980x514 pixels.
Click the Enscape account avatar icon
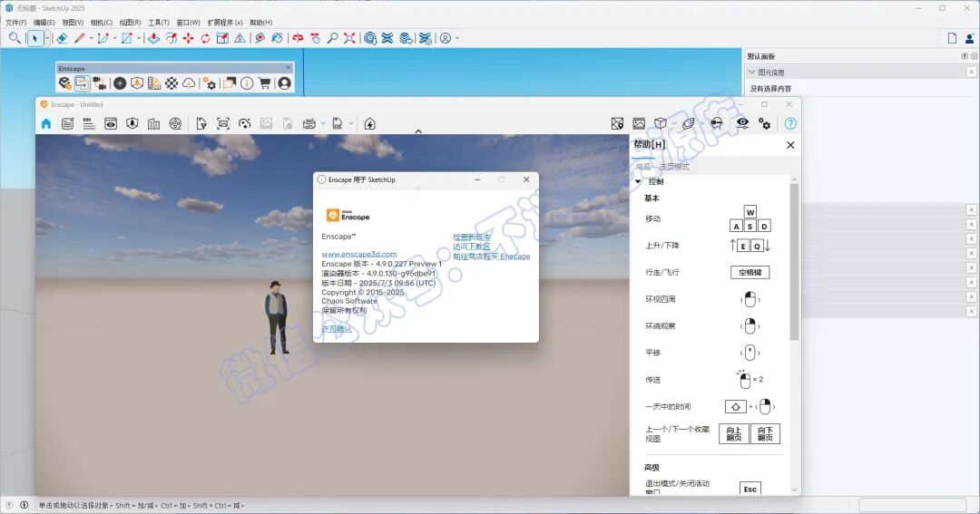(x=284, y=83)
